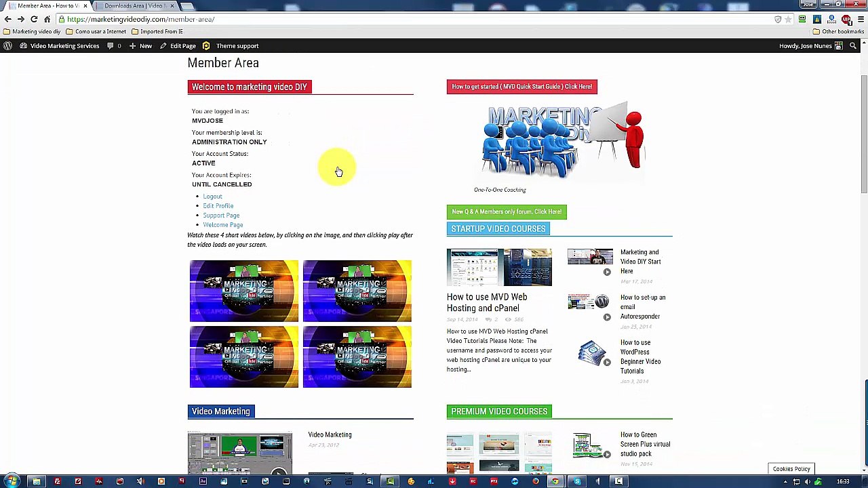Open WordPress Beginner Video Tutorials link
Screen dimensions: 868x488
(640, 357)
